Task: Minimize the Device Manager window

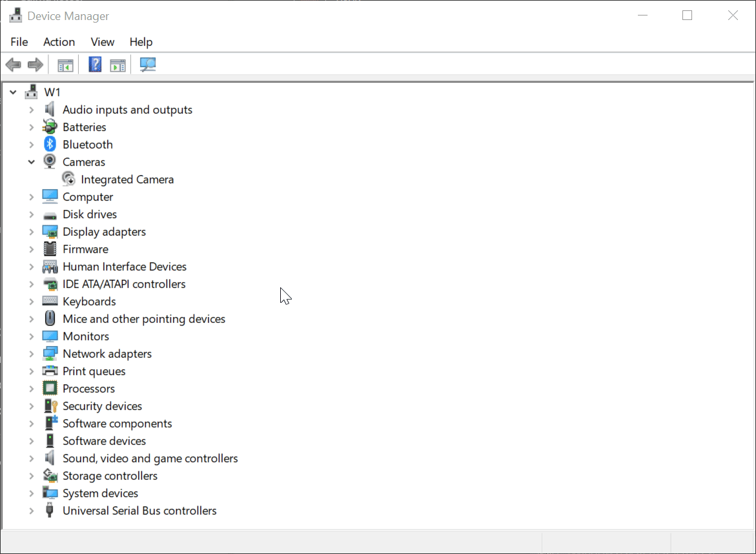Action: pos(642,15)
